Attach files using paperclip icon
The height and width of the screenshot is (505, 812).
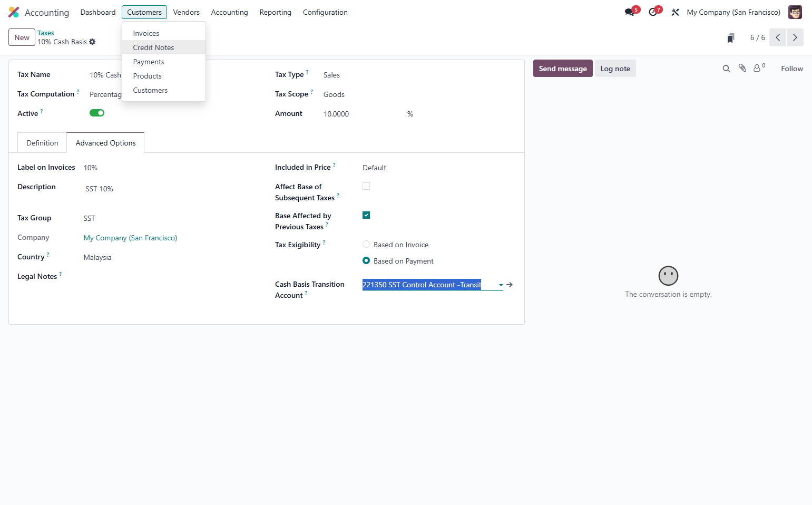742,68
